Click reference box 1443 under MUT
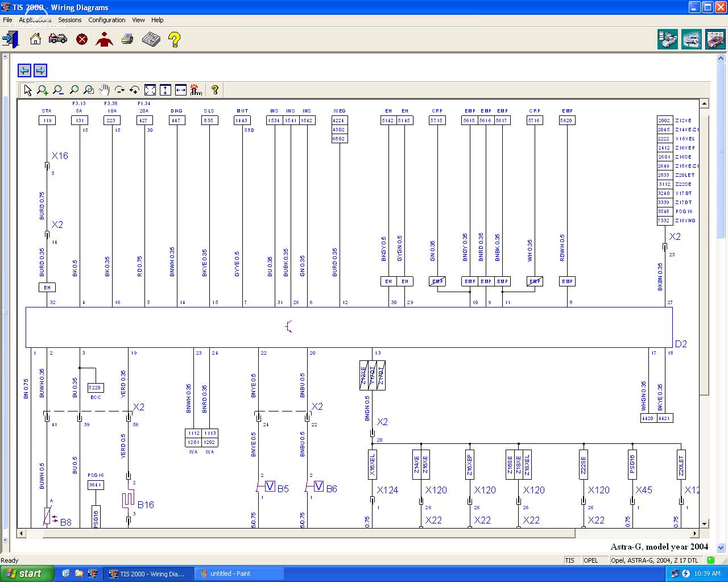The height and width of the screenshot is (582, 728). point(242,120)
